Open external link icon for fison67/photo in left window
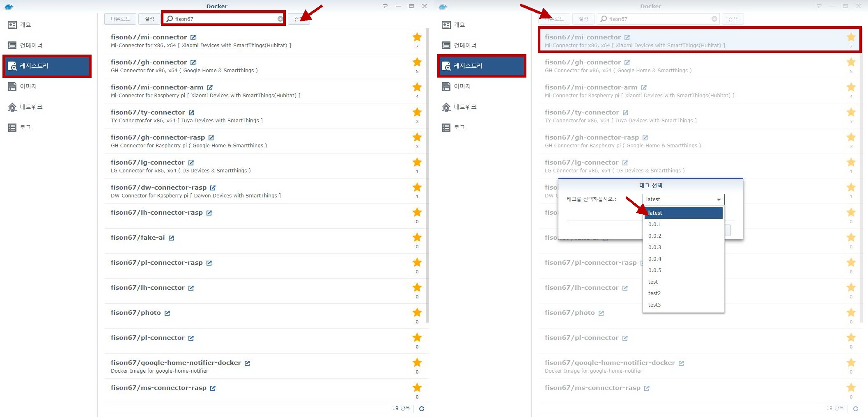 [167, 313]
